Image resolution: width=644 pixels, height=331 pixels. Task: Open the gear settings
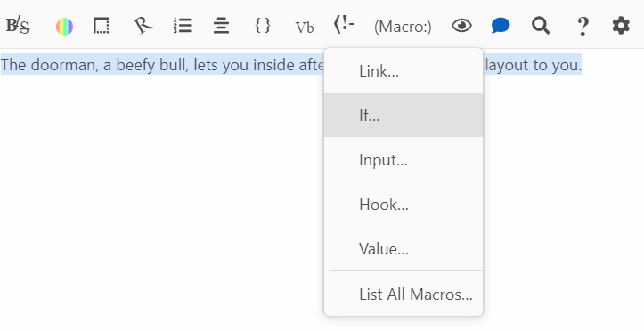pos(621,26)
